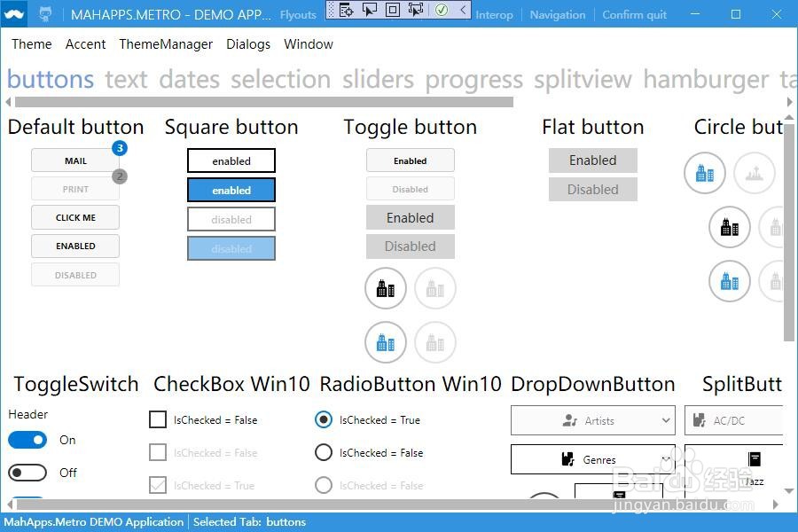Click the MAIL button

(75, 160)
